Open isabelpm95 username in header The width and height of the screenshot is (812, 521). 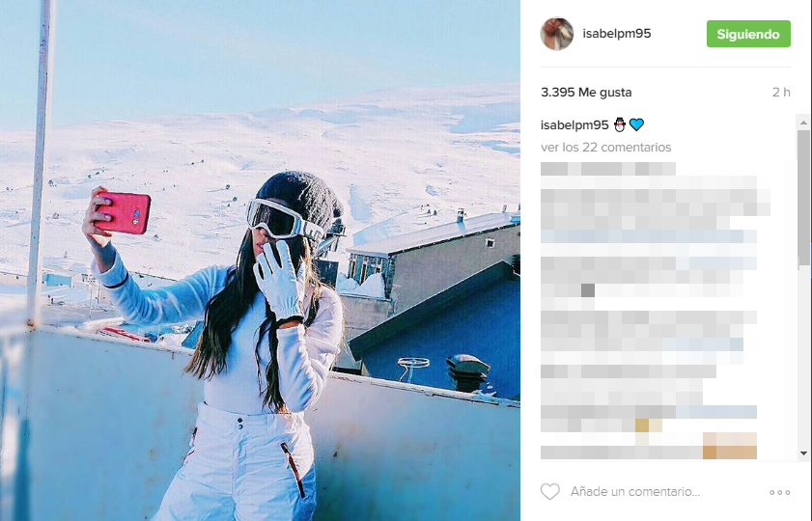616,34
